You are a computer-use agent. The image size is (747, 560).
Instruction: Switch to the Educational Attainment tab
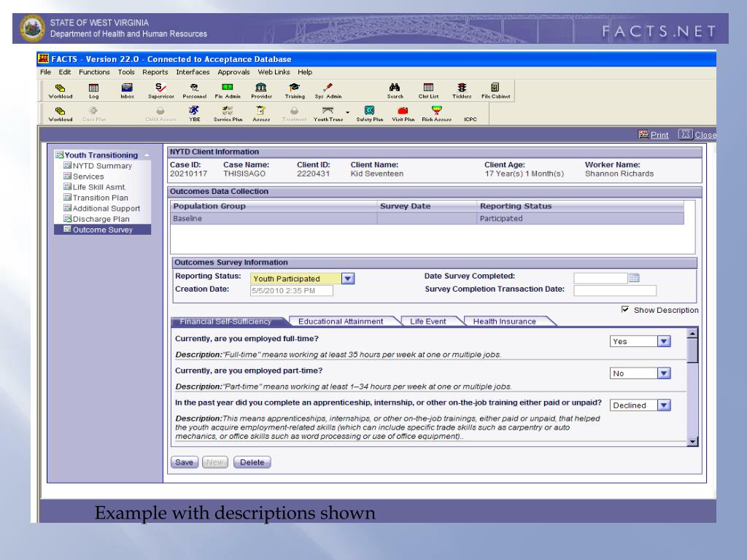pos(341,322)
